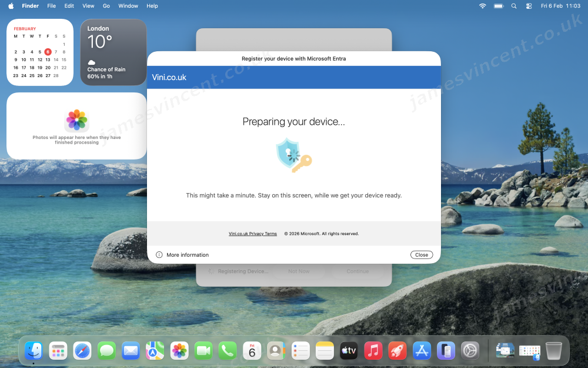Open Safari from the dock
This screenshot has height=368, width=588.
tap(82, 351)
